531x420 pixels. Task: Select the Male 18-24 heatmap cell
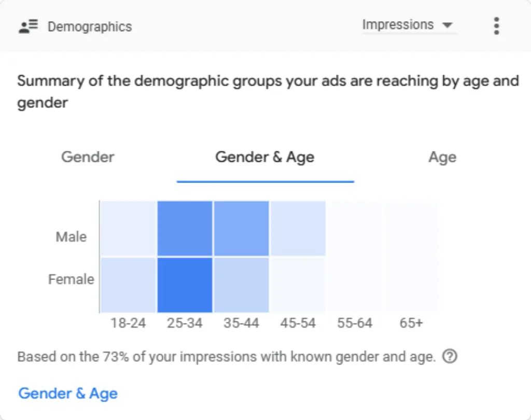coord(129,228)
